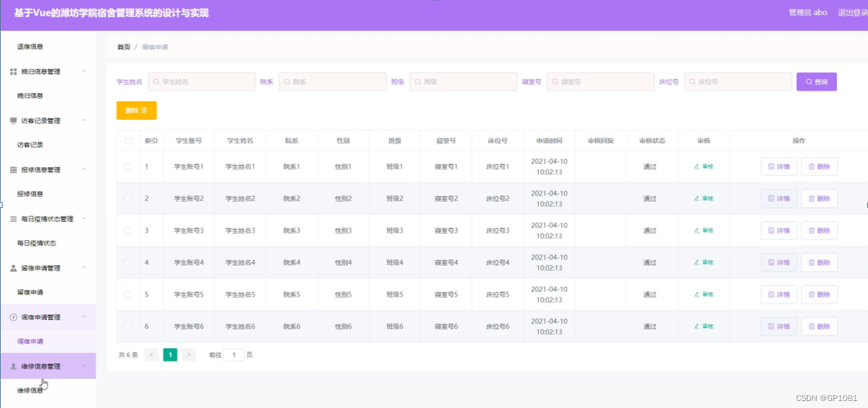Check the checkbox for 学生账号5 row
This screenshot has height=408, width=868.
click(x=128, y=294)
